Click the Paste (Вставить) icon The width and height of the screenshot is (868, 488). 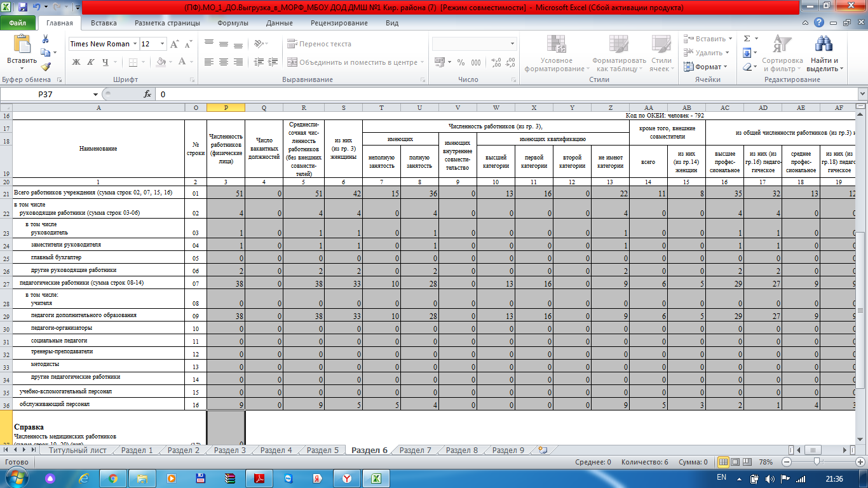pyautogui.click(x=22, y=45)
